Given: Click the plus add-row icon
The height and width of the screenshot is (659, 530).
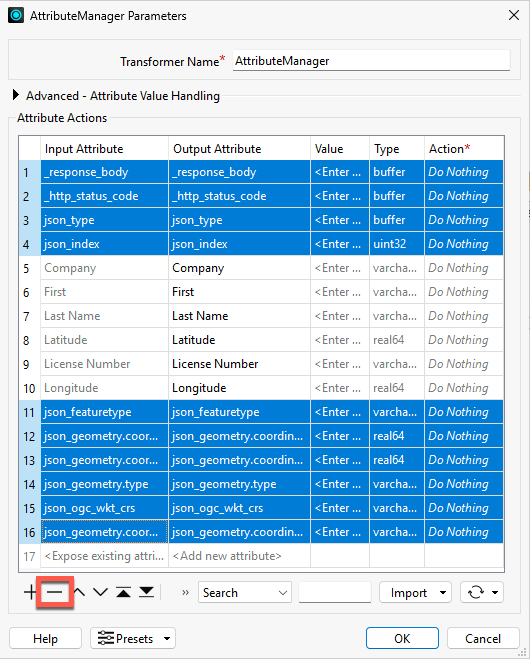Looking at the screenshot, I should [x=30, y=593].
